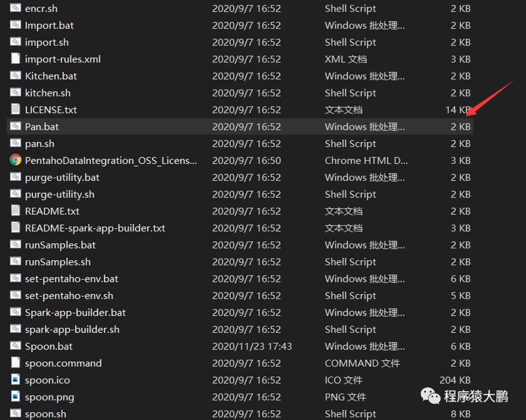Select the Pan.bat batch file icon
The image size is (526, 420).
(x=16, y=126)
